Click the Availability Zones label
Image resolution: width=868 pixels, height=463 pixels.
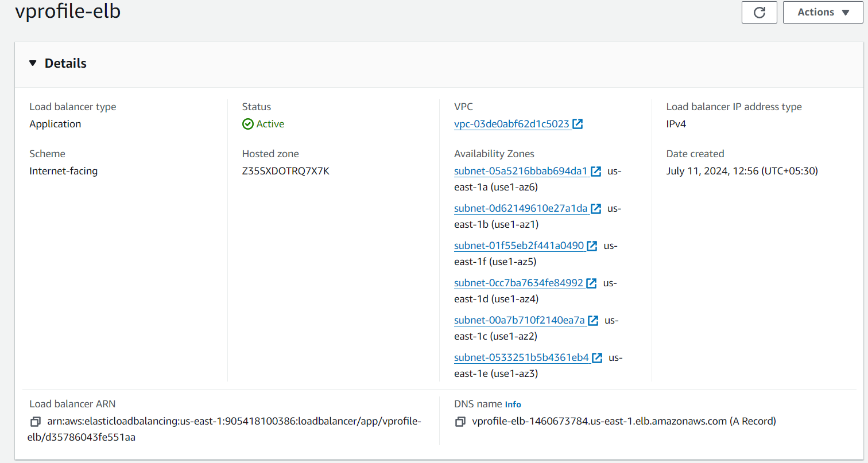point(494,154)
